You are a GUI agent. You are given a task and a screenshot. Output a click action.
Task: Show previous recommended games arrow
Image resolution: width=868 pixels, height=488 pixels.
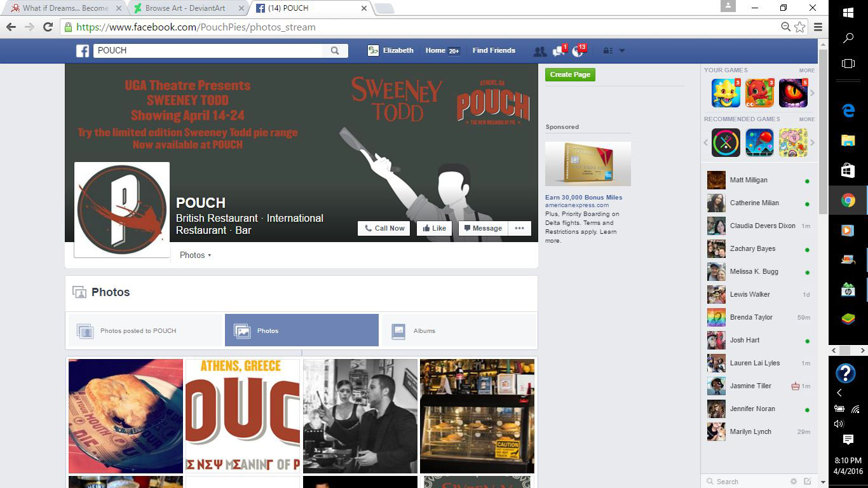[706, 142]
